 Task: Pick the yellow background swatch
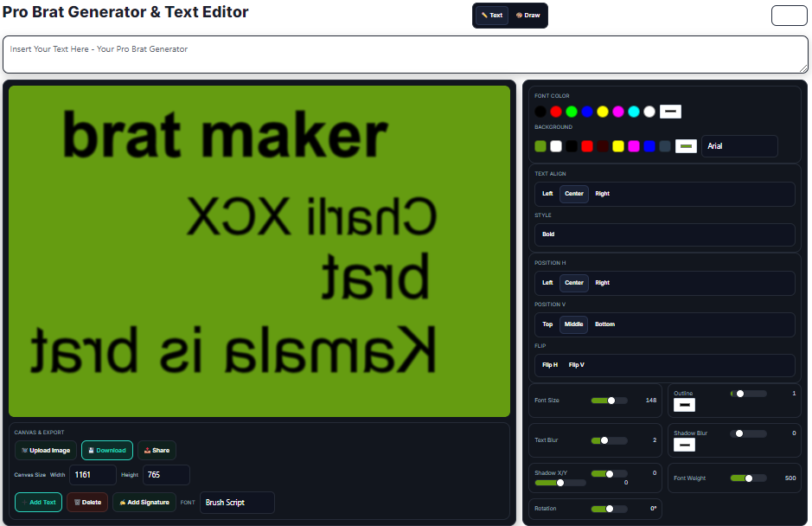point(618,146)
